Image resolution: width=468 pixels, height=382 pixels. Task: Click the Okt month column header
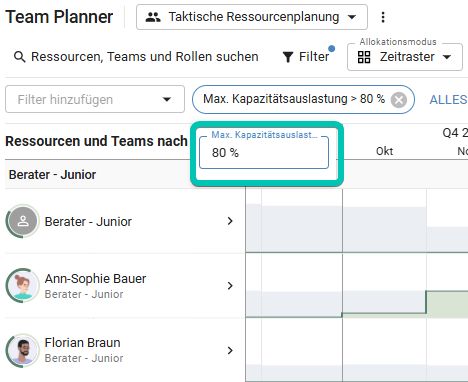tap(384, 151)
